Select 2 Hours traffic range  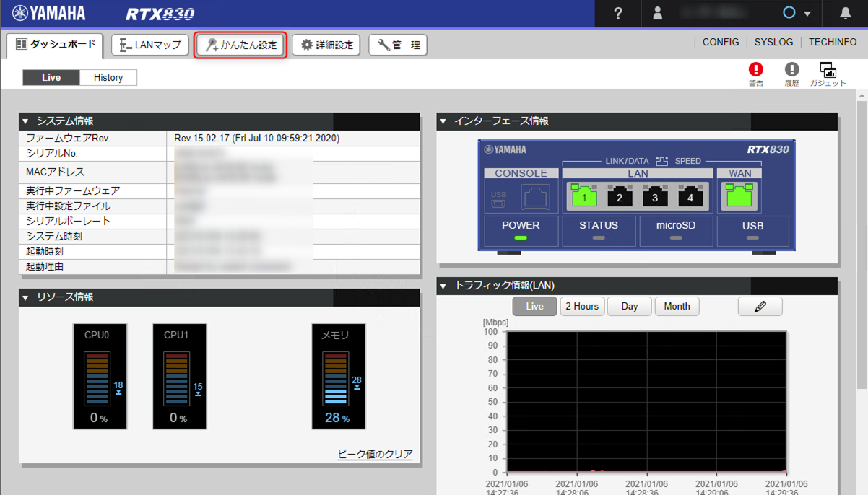[x=582, y=307]
